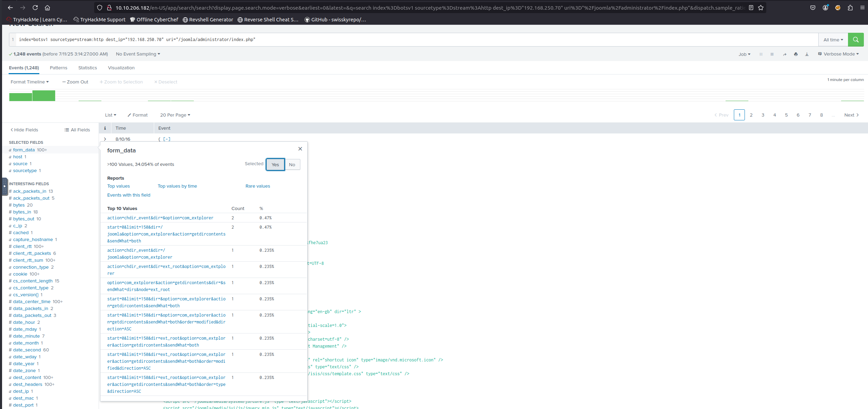Run the search with the green magnifier button
Viewport: 868px width, 409px height.
click(x=856, y=40)
